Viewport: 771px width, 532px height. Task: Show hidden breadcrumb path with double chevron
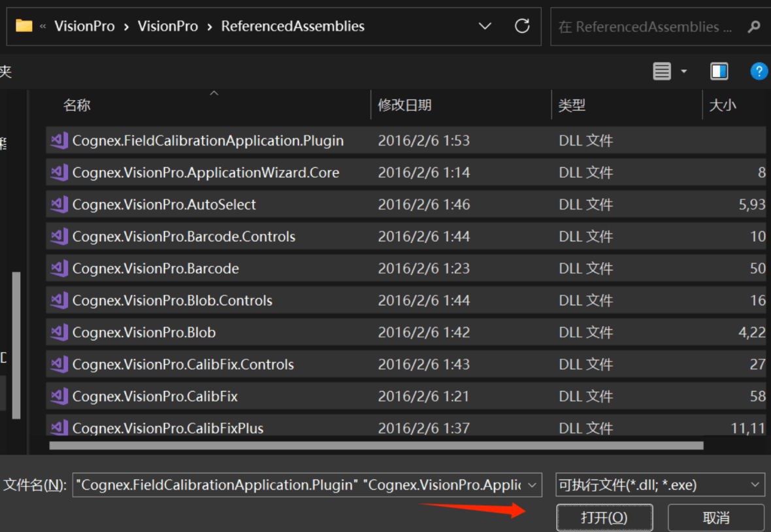(x=42, y=27)
